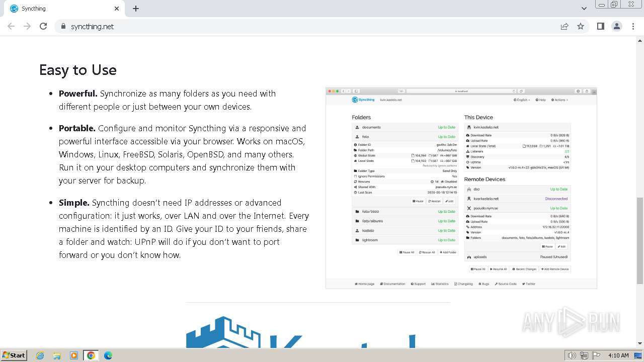Click the page's vertical scrollbar thumb

pyautogui.click(x=640, y=241)
